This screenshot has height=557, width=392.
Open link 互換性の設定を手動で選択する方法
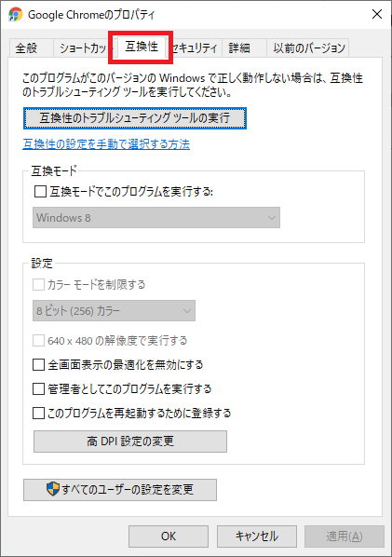point(106,144)
